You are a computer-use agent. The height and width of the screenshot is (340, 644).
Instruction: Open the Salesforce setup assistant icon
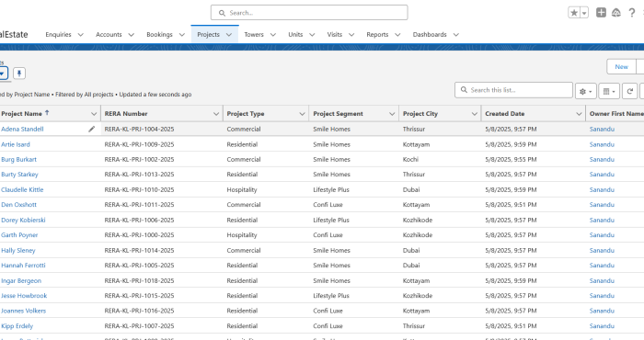616,13
